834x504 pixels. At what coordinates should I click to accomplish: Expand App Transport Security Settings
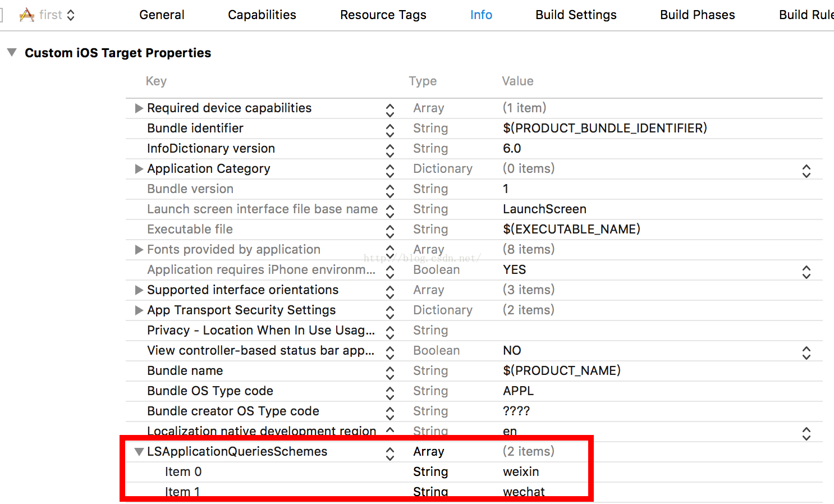[139, 310]
